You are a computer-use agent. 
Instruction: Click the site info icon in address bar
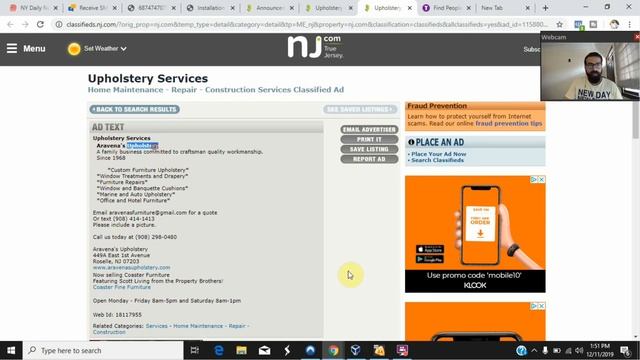pyautogui.click(x=59, y=24)
